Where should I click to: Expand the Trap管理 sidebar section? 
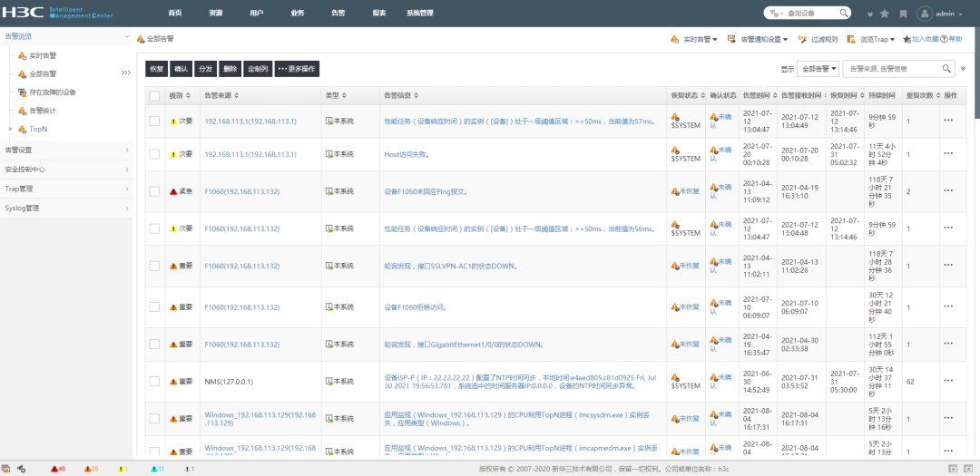[65, 189]
